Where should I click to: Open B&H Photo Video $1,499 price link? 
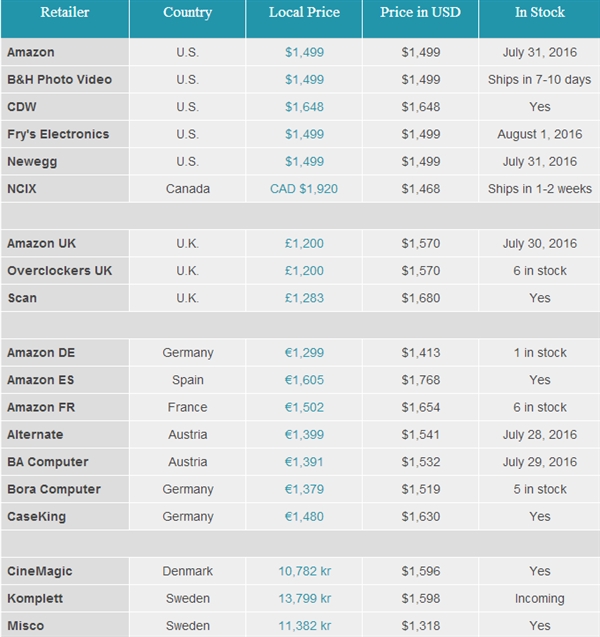tap(304, 80)
